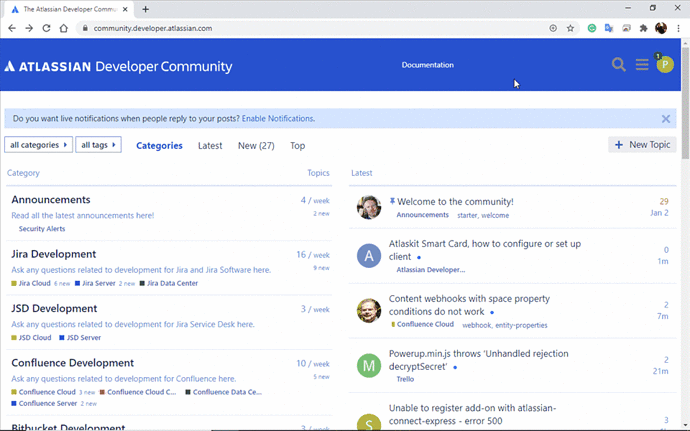Open the user profile avatar P

665,65
